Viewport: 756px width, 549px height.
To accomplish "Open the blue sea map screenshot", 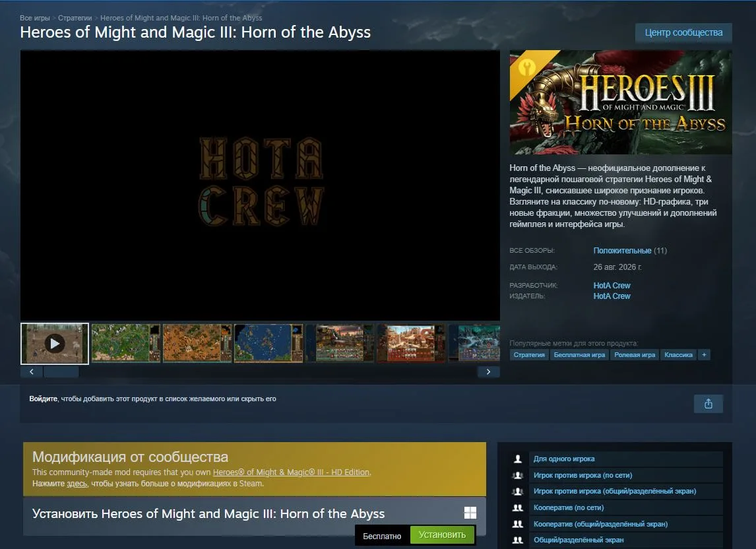I will pos(268,344).
